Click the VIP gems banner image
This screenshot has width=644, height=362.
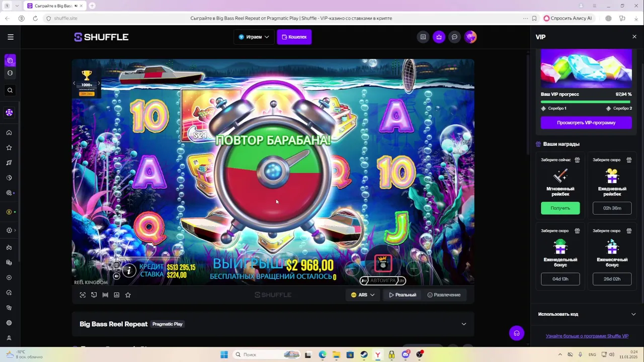[x=586, y=68]
